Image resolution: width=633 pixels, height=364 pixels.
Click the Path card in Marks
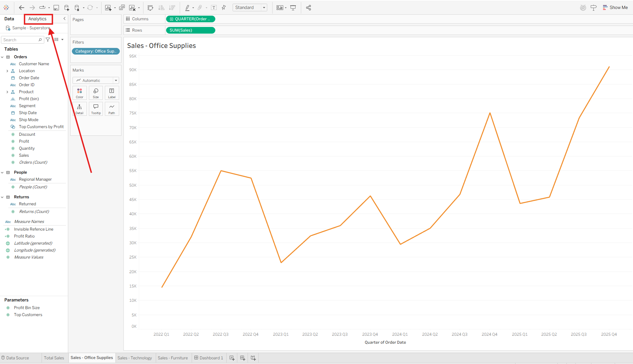click(112, 109)
